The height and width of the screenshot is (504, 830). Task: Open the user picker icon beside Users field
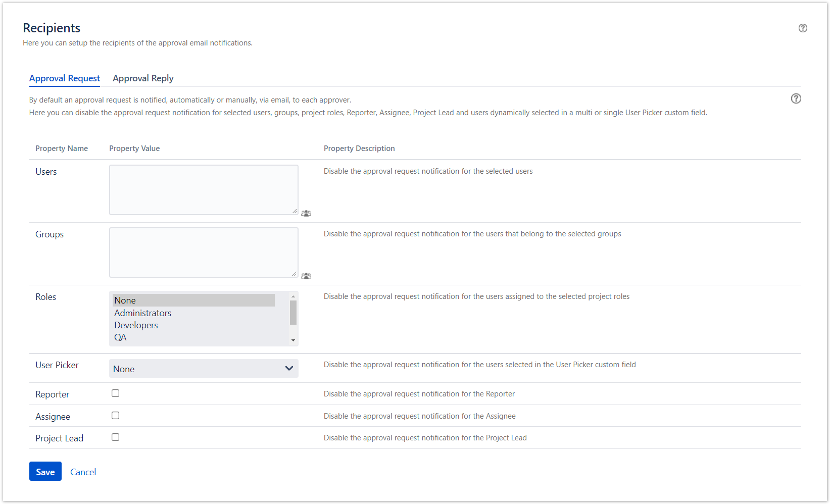click(306, 213)
